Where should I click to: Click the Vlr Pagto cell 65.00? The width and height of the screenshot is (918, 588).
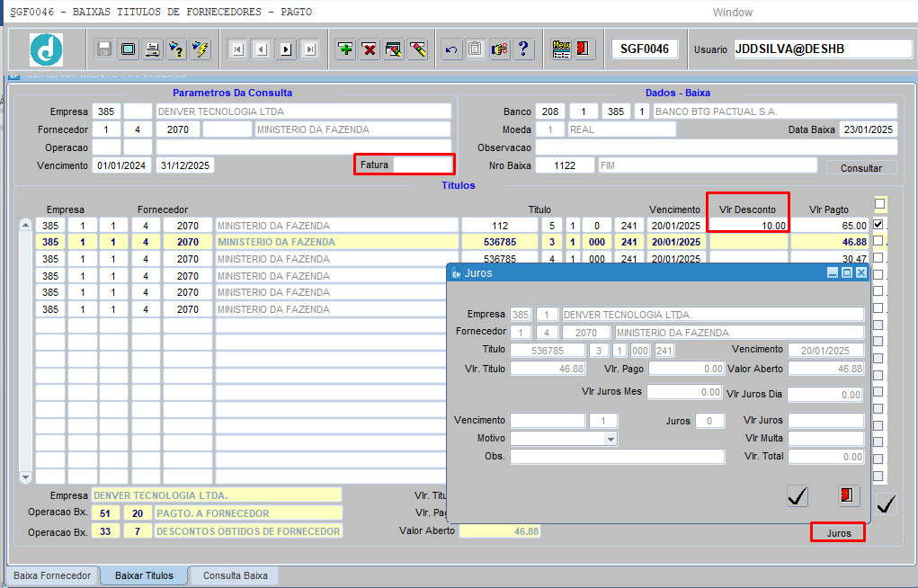[830, 226]
